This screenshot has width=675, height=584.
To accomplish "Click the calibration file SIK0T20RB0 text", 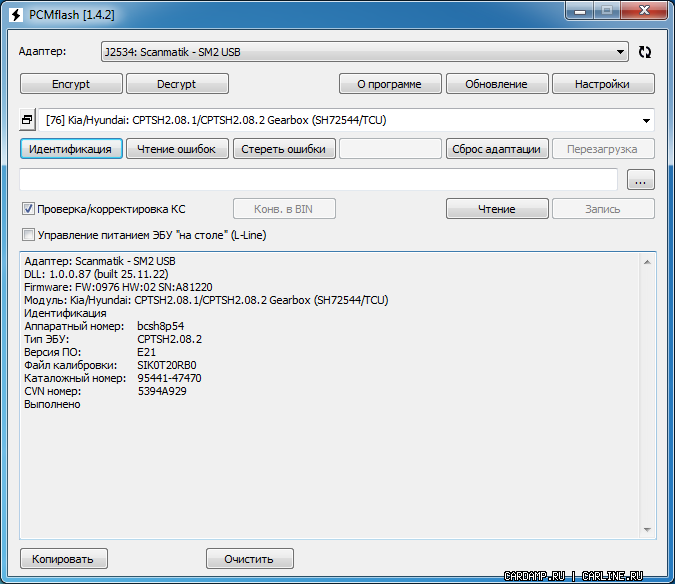I will pos(167,365).
